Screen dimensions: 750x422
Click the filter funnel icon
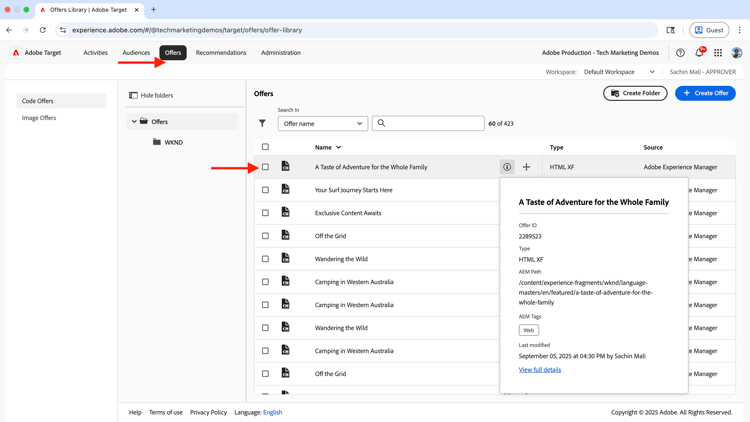tap(262, 123)
